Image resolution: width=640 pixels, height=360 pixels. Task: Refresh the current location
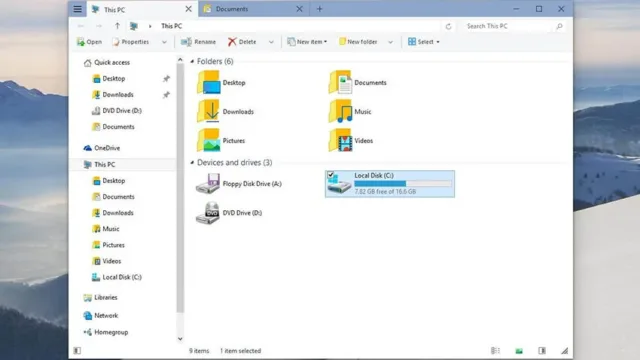click(449, 27)
